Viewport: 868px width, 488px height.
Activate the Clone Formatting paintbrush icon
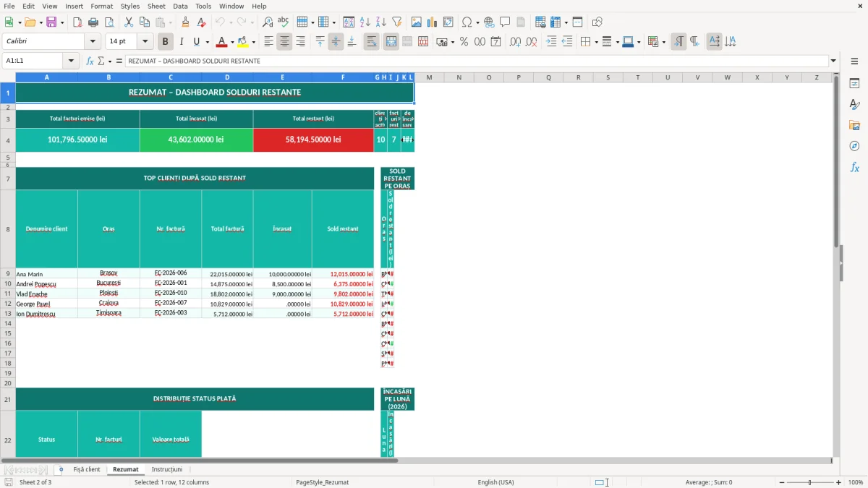[x=185, y=22]
